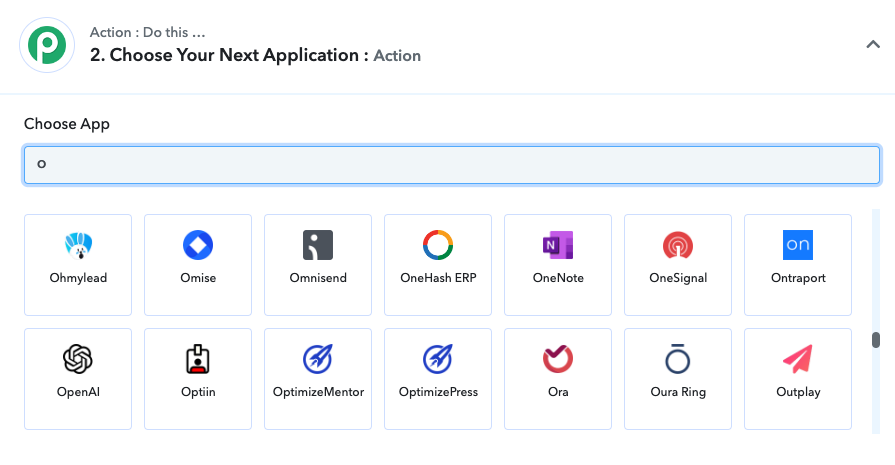Focus the Choose App search field
This screenshot has height=465, width=895.
451,165
